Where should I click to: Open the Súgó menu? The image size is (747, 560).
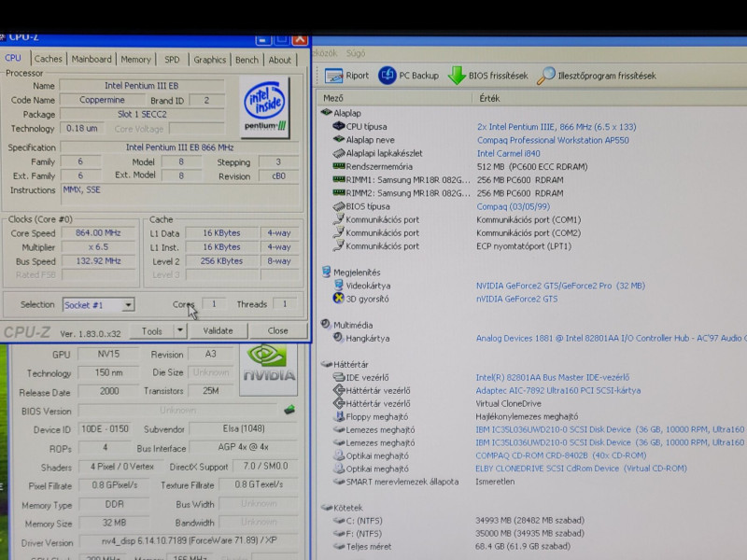point(356,53)
